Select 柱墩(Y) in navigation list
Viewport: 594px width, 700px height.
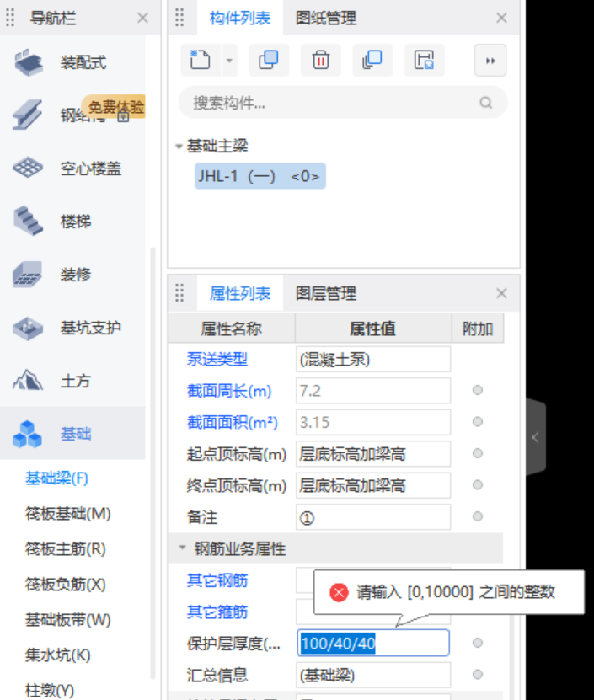pyautogui.click(x=50, y=690)
